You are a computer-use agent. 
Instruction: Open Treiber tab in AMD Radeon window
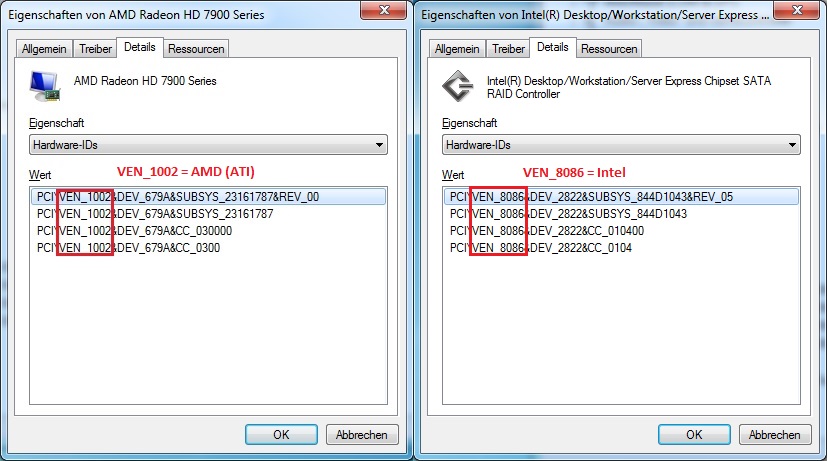coord(95,49)
